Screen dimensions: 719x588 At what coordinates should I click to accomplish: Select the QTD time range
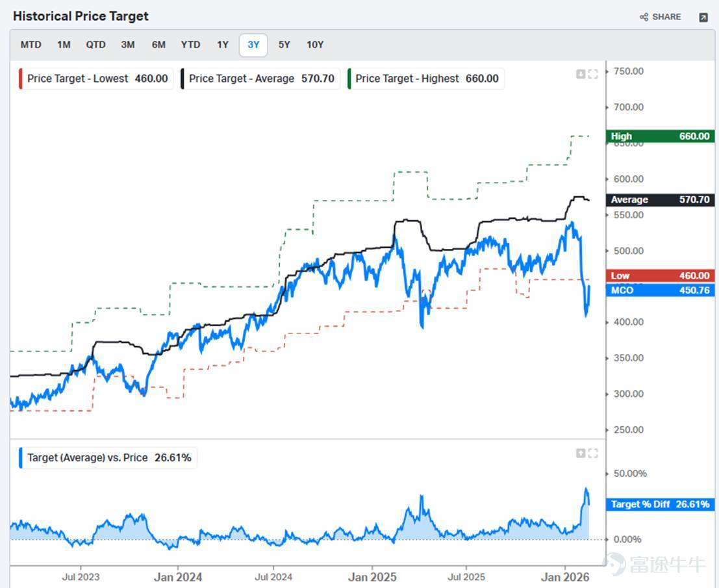click(96, 45)
